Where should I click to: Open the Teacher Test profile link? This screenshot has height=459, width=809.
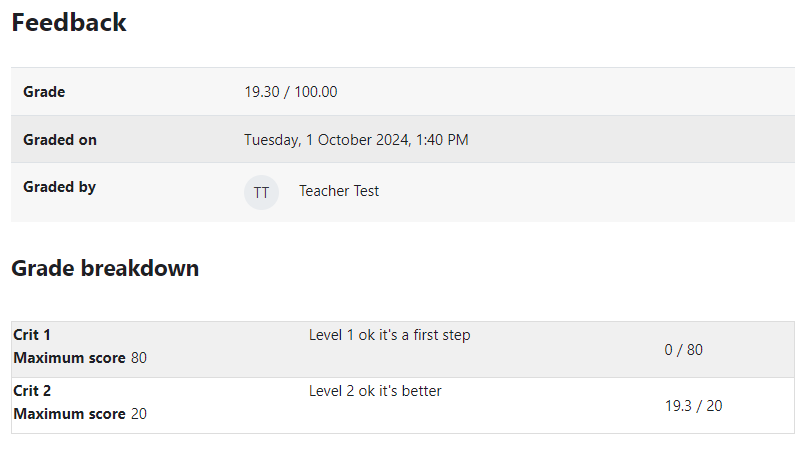tap(339, 191)
